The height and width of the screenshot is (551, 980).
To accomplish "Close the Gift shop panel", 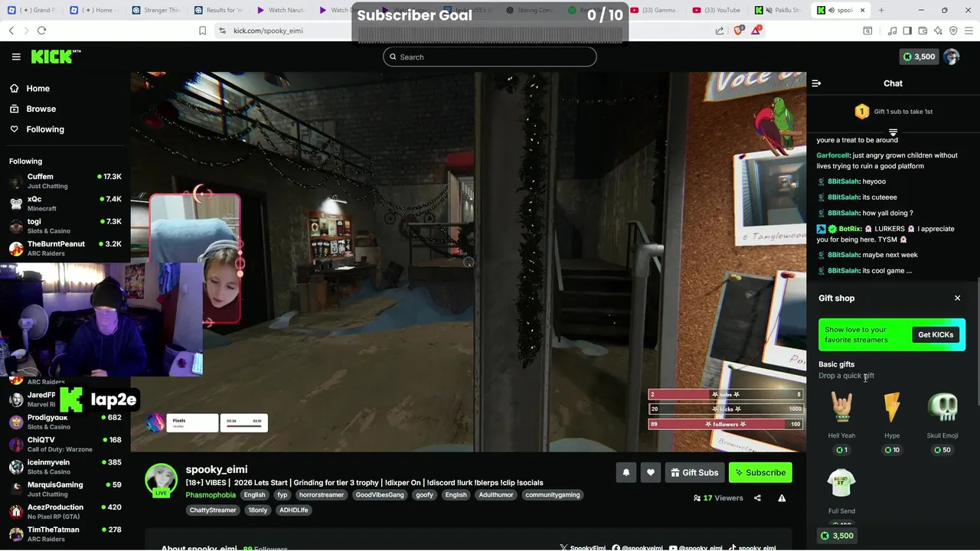I will (957, 298).
